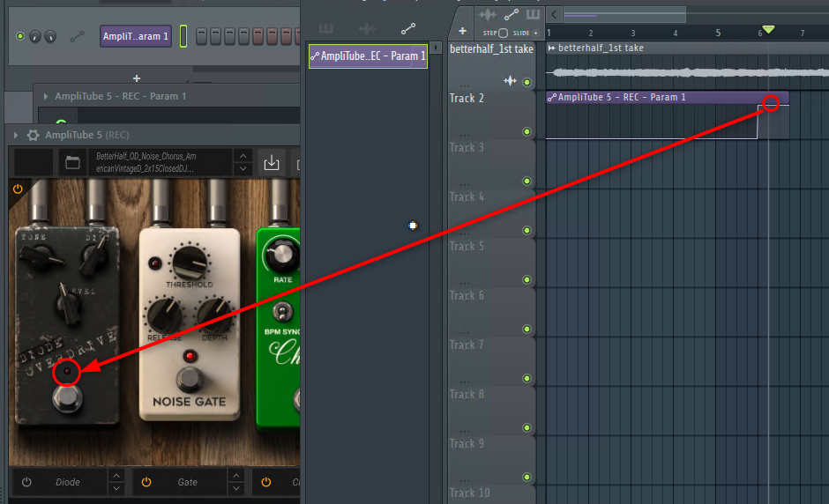The height and width of the screenshot is (504, 829).
Task: Toggle the Diode slot power button
Action: point(26,482)
